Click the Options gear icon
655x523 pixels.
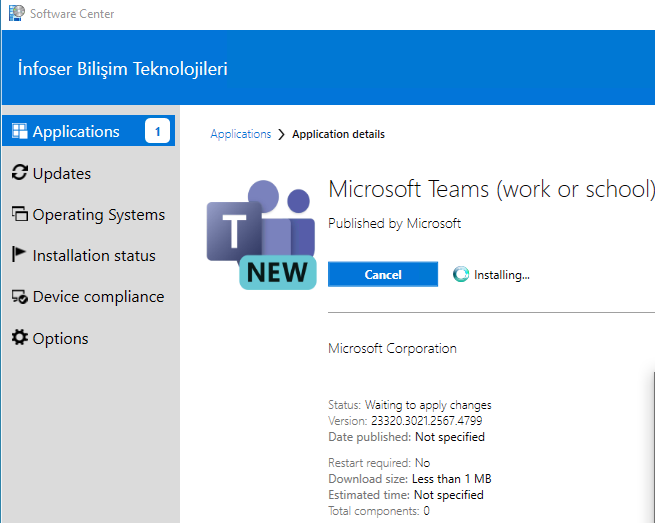pos(19,338)
